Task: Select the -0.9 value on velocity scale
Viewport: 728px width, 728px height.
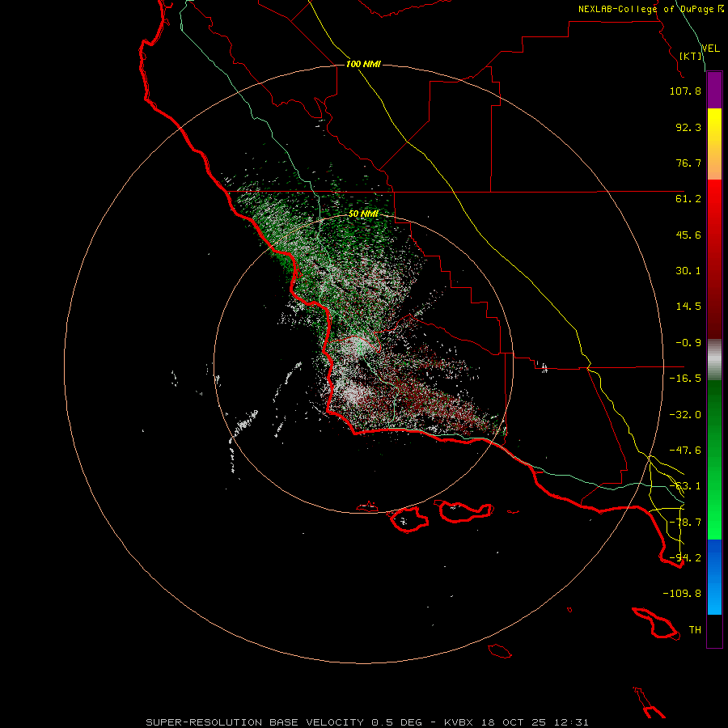Action: coord(688,343)
